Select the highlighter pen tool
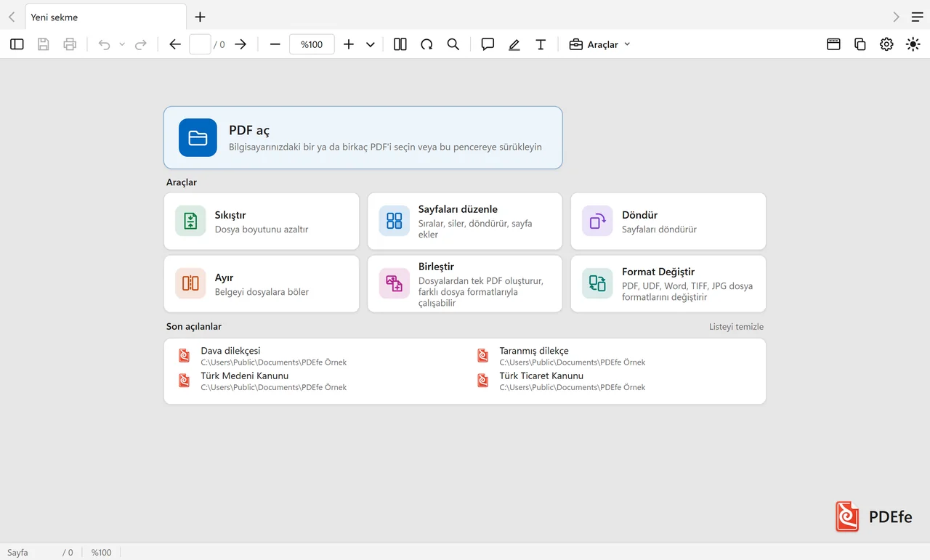Viewport: 930px width, 560px height. tap(514, 44)
